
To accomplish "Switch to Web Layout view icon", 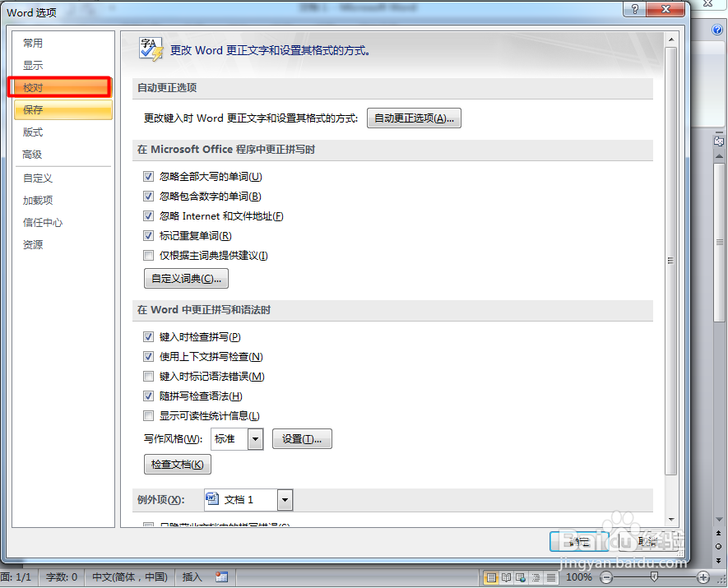I will pos(521,578).
